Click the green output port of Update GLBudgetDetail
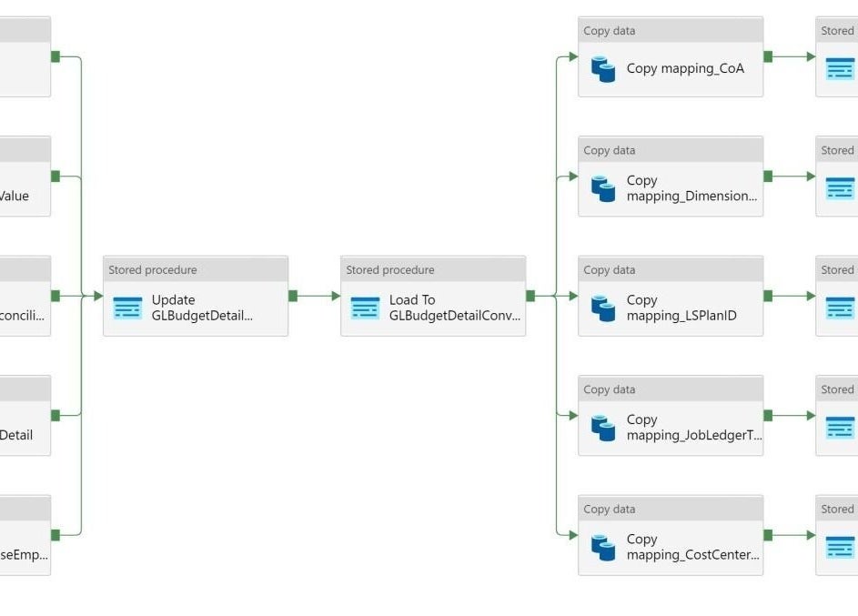Image resolution: width=858 pixels, height=616 pixels. click(293, 296)
